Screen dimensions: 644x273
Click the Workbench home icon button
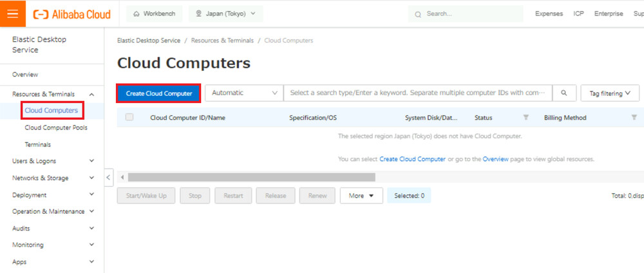155,14
